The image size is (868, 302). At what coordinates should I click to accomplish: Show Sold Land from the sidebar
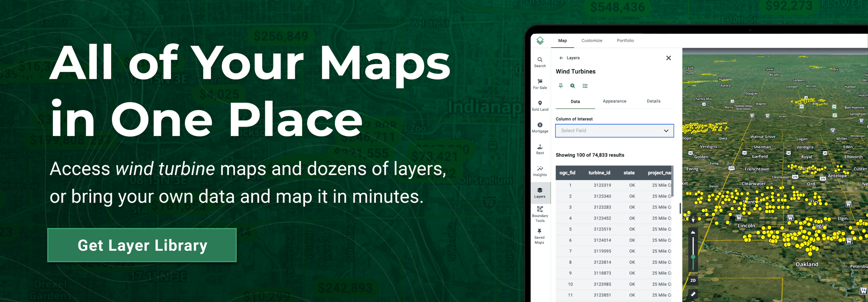pyautogui.click(x=540, y=106)
